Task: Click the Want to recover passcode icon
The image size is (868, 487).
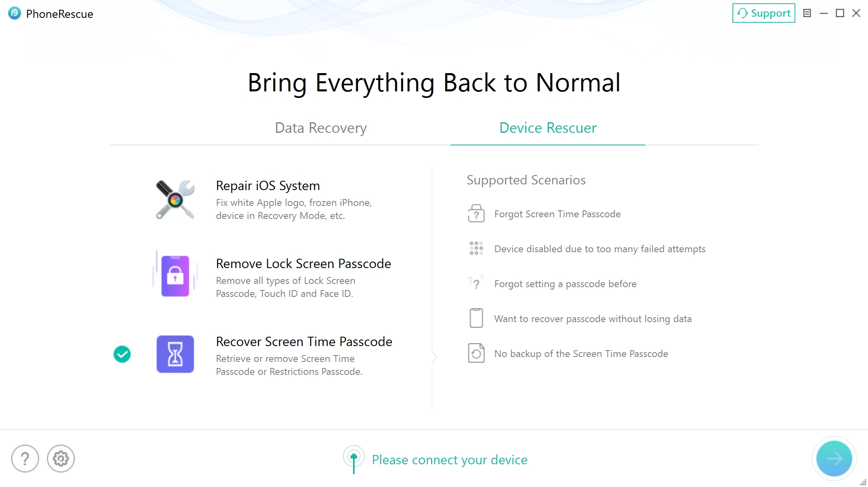Action: tap(476, 318)
